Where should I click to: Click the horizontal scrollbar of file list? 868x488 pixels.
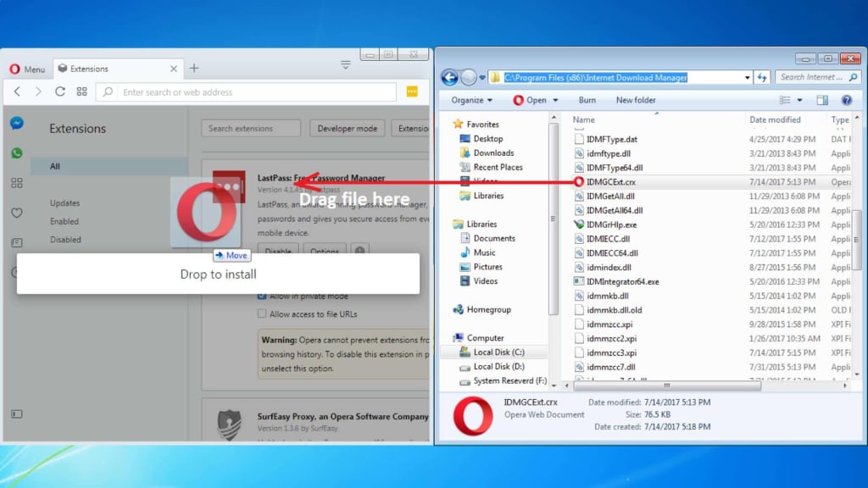point(667,385)
